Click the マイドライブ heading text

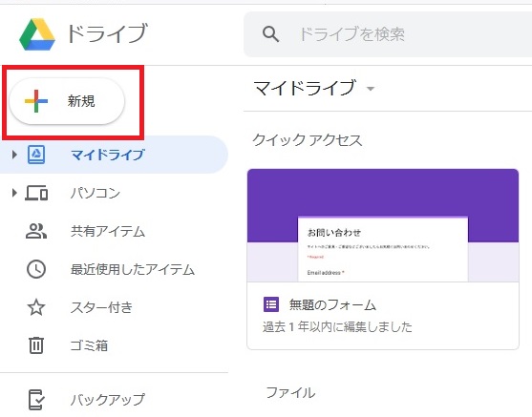(x=305, y=88)
